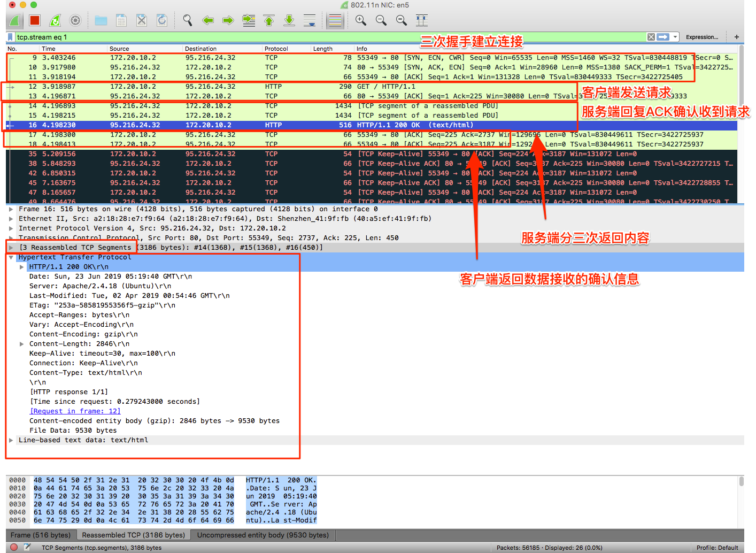This screenshot has width=756, height=553.
Task: Click hex offset row 0030
Action: pyautogui.click(x=17, y=504)
